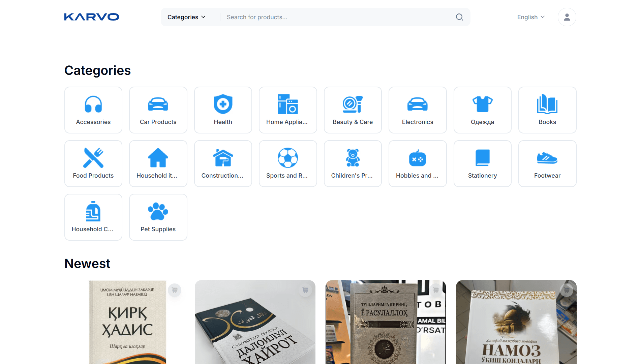
Task: Select the Footwear sneaker icon
Action: pos(547,157)
